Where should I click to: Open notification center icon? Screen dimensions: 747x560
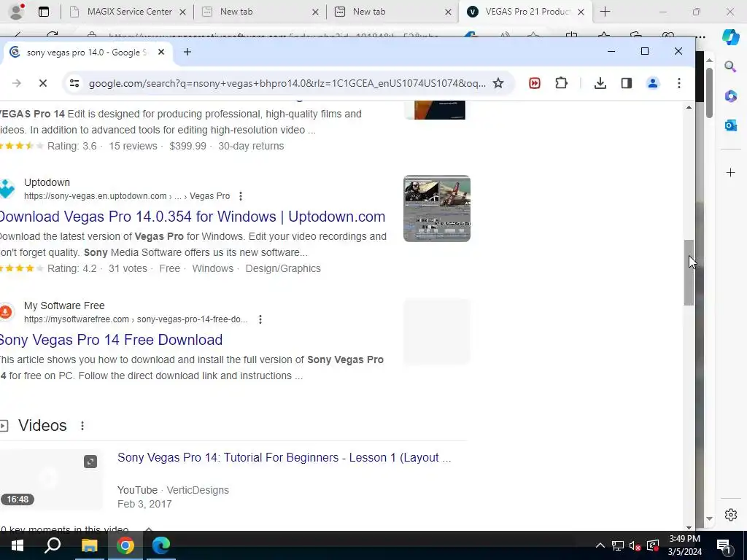point(724,545)
